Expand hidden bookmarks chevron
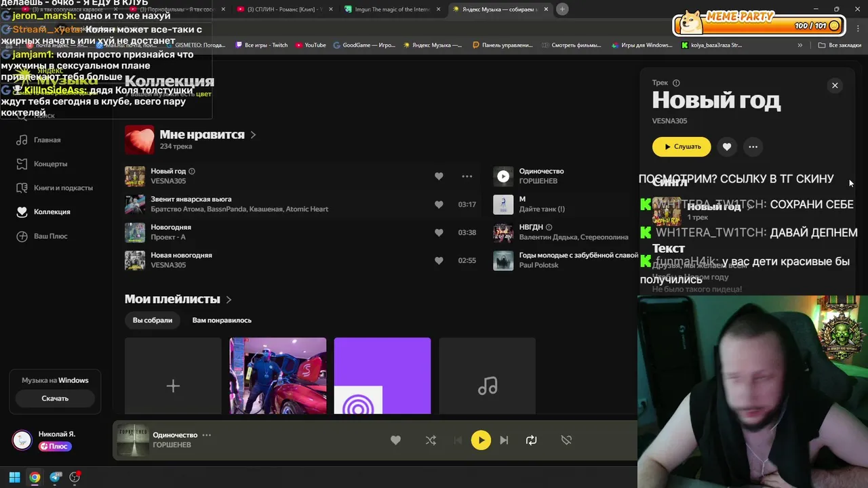Screen dimensions: 868x488 click(x=800, y=45)
